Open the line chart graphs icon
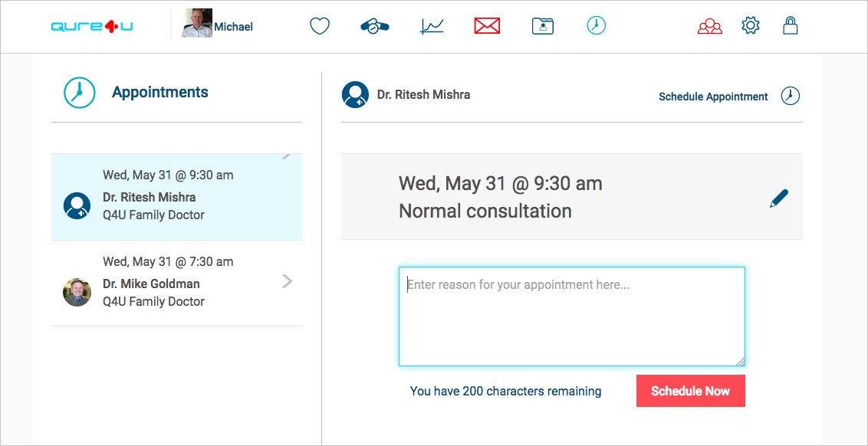Screen dimensions: 868x446 click(x=432, y=26)
